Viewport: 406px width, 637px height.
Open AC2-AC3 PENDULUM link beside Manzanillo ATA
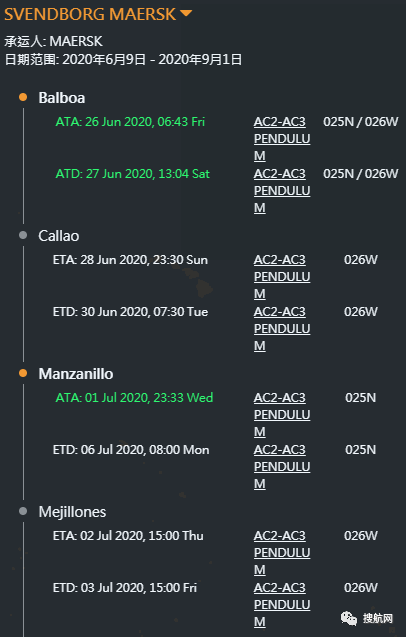(x=282, y=414)
